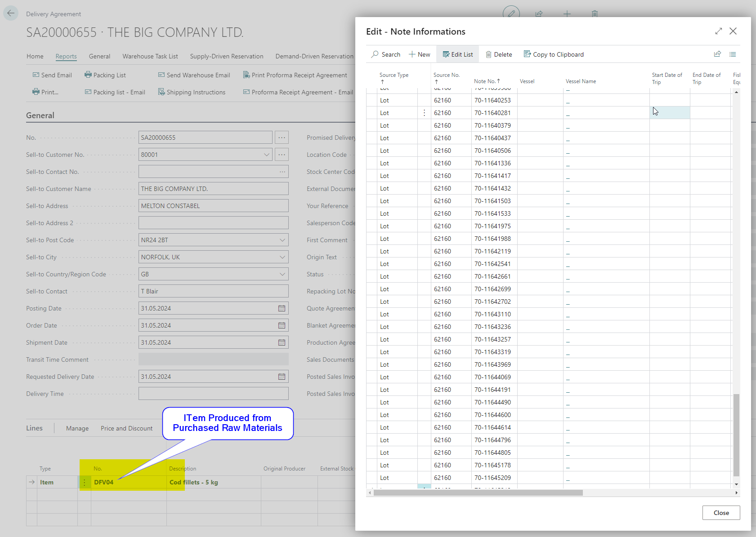Viewport: 756px width, 537px height.
Task: Click the New plus icon
Action: click(x=412, y=54)
